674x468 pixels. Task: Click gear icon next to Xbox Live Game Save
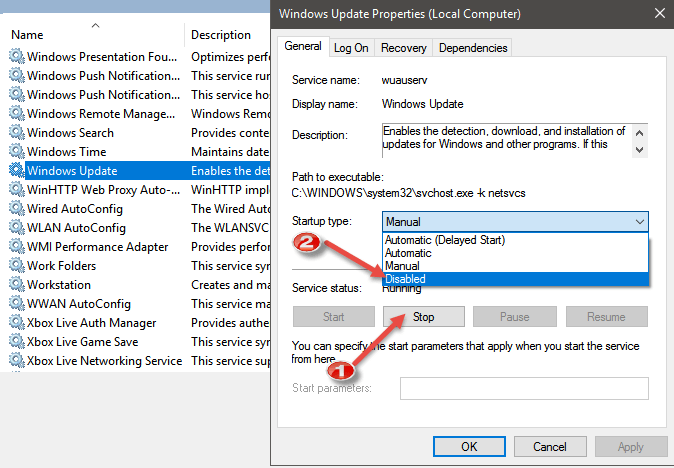(x=16, y=341)
